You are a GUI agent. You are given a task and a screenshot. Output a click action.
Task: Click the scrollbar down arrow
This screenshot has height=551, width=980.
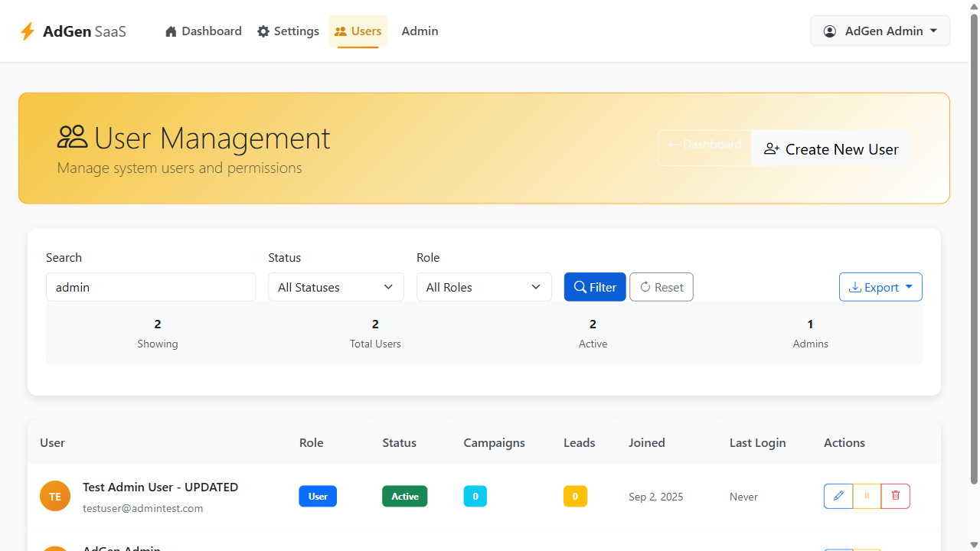(x=974, y=544)
